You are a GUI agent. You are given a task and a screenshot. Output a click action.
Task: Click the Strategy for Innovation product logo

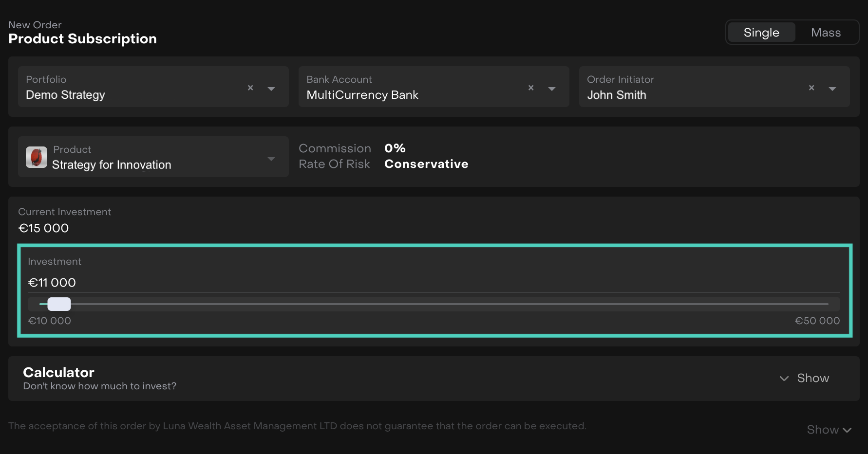pyautogui.click(x=37, y=157)
